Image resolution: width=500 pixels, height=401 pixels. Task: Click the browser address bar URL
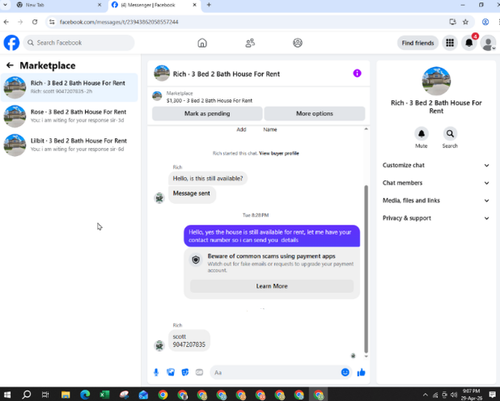click(119, 22)
